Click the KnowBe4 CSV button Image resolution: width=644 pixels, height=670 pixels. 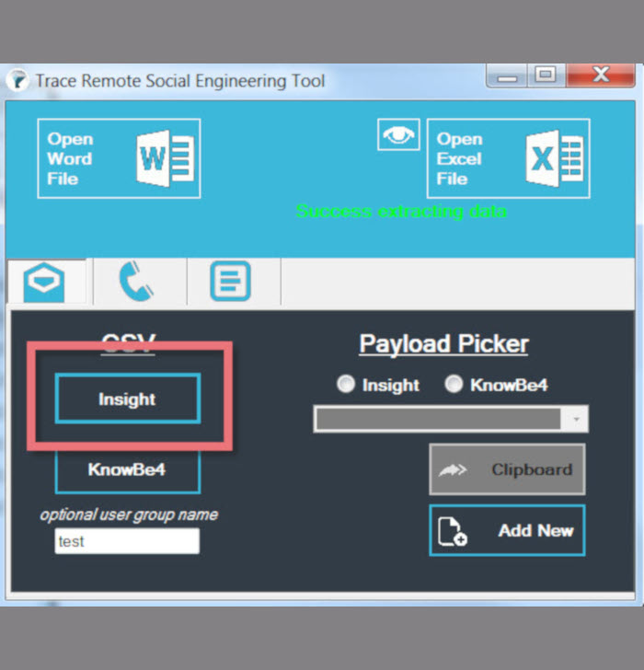pos(128,470)
